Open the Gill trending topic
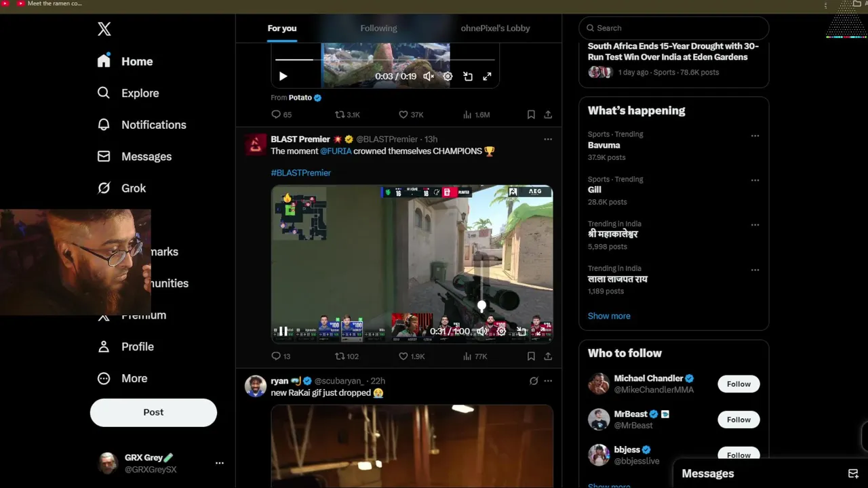Image resolution: width=868 pixels, height=488 pixels. pos(595,190)
